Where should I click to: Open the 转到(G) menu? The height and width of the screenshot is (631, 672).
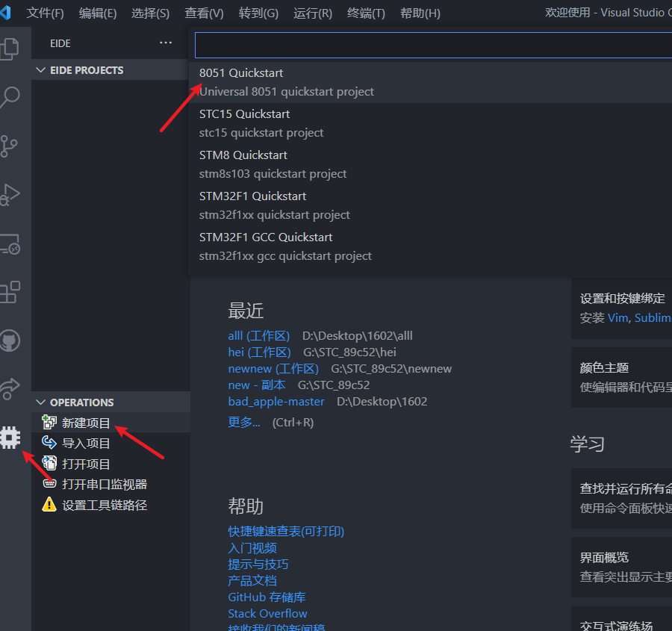coord(258,13)
